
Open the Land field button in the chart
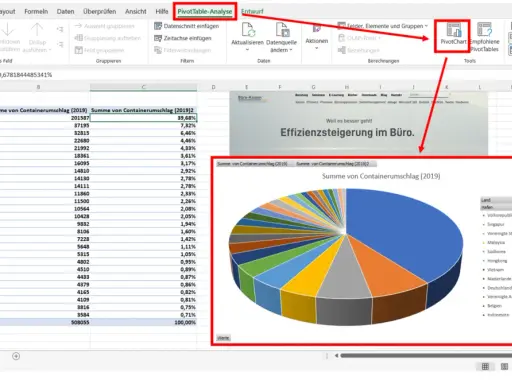click(x=496, y=200)
